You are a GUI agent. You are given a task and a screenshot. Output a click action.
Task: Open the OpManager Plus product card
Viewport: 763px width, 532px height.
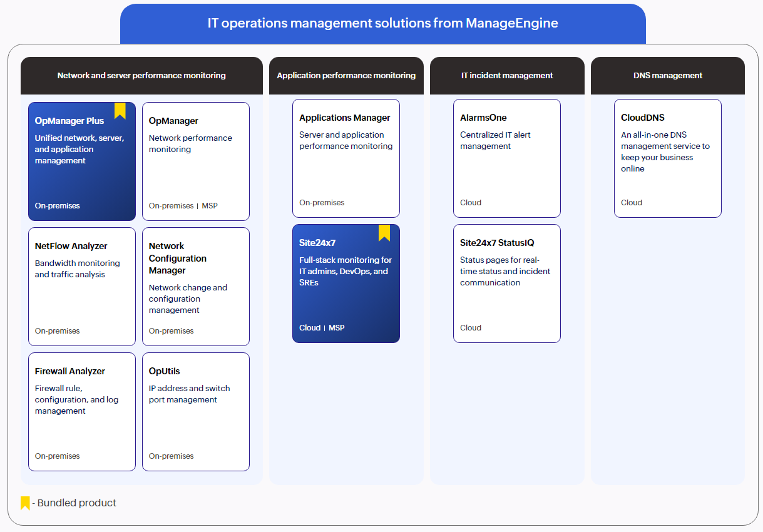click(x=82, y=161)
